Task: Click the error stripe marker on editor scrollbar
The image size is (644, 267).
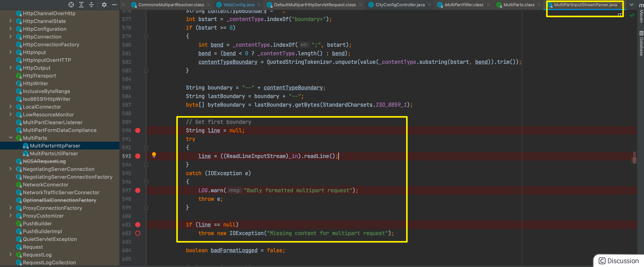Action: (x=634, y=160)
